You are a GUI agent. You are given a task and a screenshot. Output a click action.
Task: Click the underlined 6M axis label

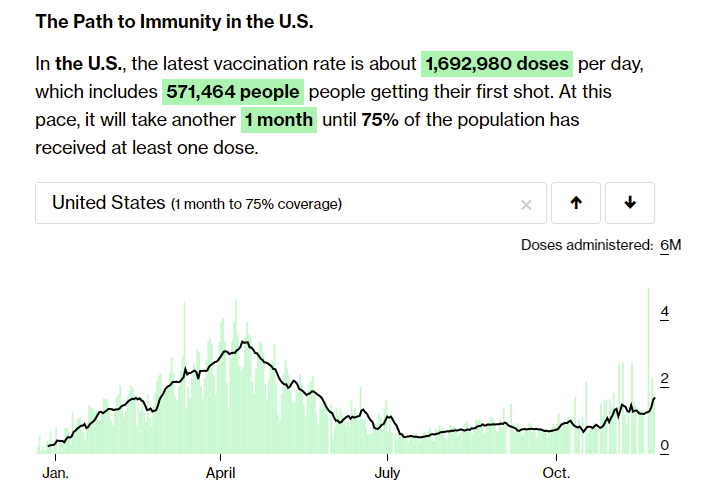[670, 245]
